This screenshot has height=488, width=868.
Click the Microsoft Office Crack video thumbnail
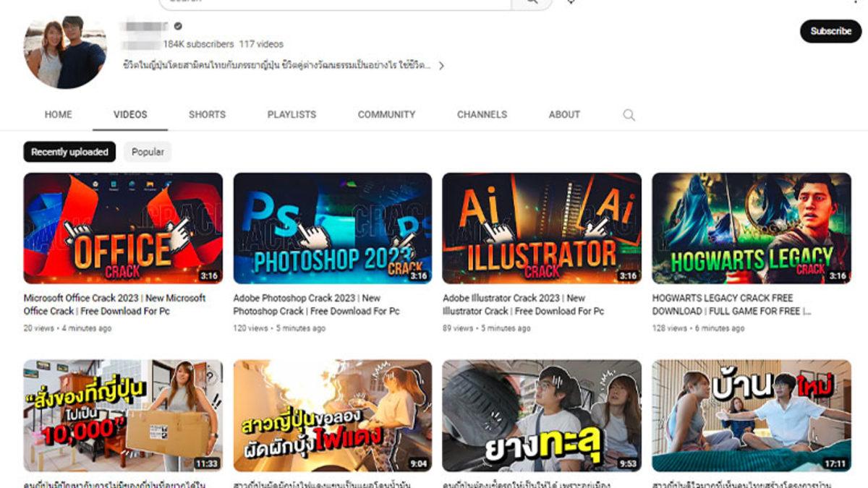tap(122, 228)
